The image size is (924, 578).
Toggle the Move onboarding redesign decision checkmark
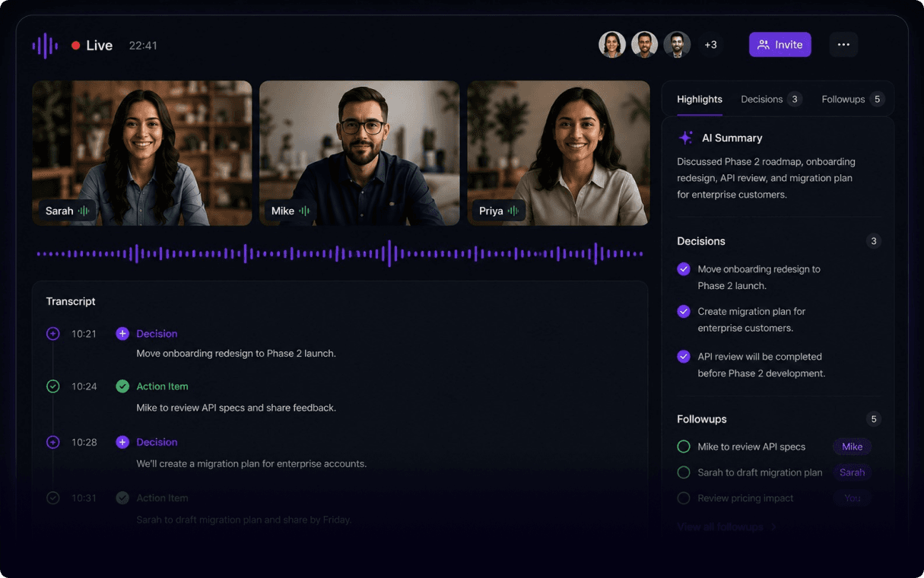(x=684, y=269)
